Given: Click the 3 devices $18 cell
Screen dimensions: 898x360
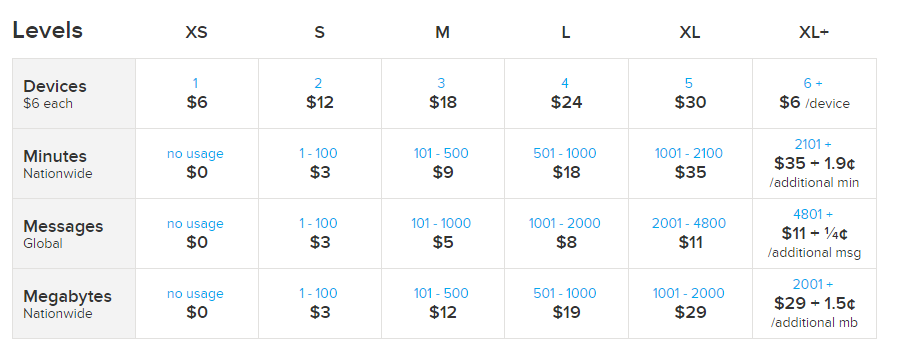Looking at the screenshot, I should (443, 93).
